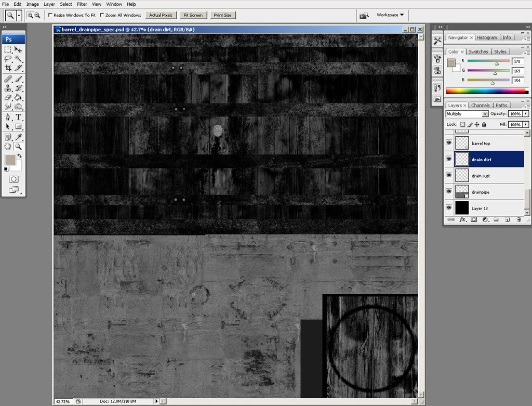Enable Resize Windows To Fit checkbox

pyautogui.click(x=50, y=15)
